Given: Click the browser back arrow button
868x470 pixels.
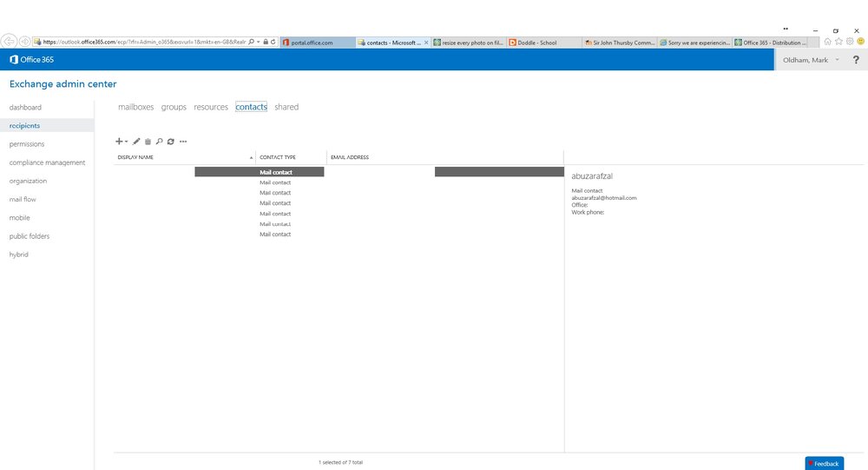Looking at the screenshot, I should [x=9, y=42].
